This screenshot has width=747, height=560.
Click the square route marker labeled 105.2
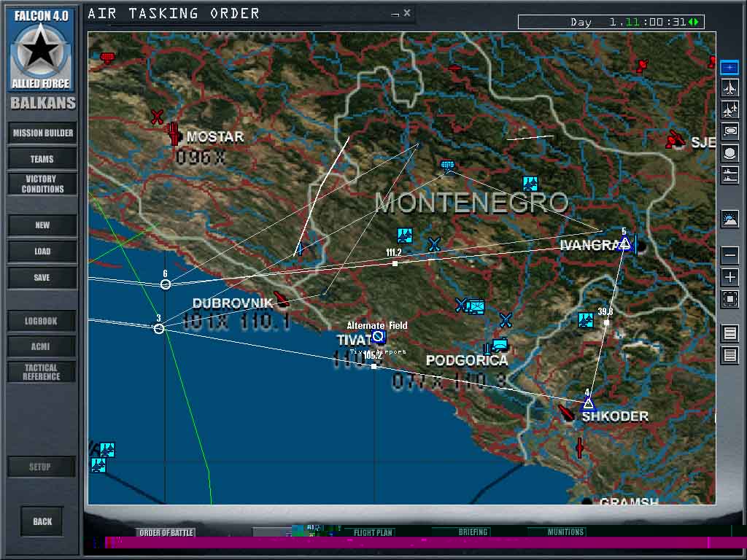click(x=374, y=366)
